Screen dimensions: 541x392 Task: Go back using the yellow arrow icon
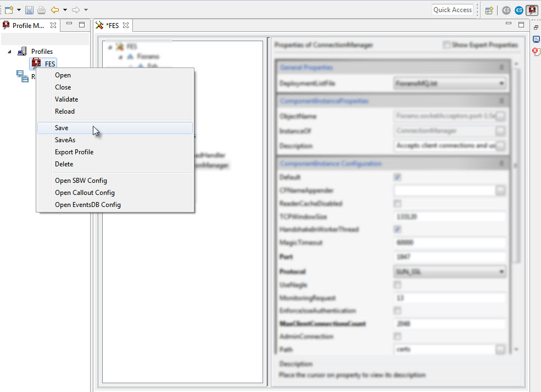click(54, 10)
